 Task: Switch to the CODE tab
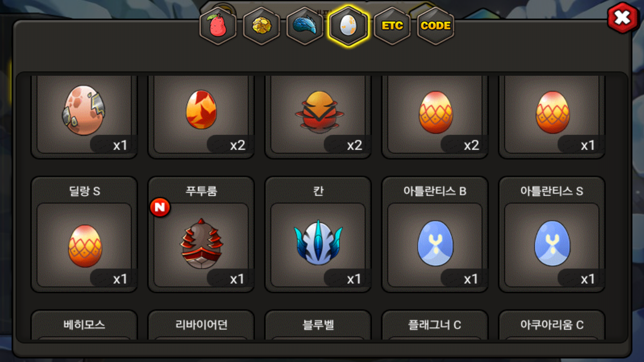(x=435, y=26)
